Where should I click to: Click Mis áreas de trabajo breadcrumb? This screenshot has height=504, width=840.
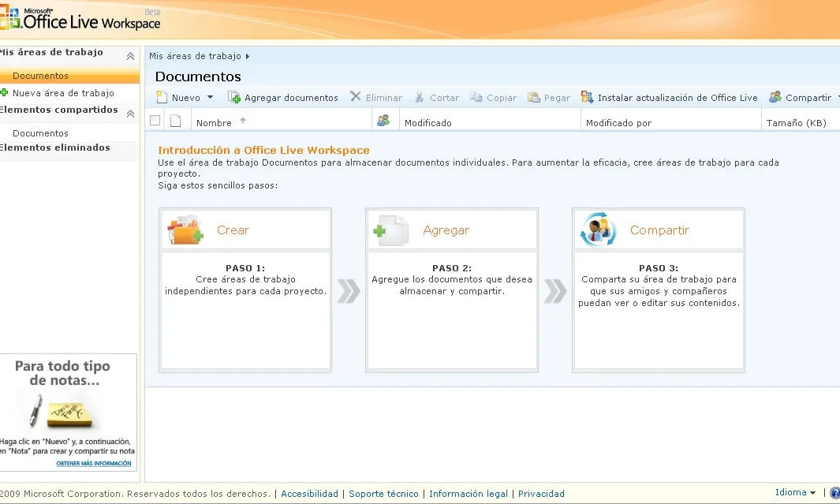coord(195,56)
